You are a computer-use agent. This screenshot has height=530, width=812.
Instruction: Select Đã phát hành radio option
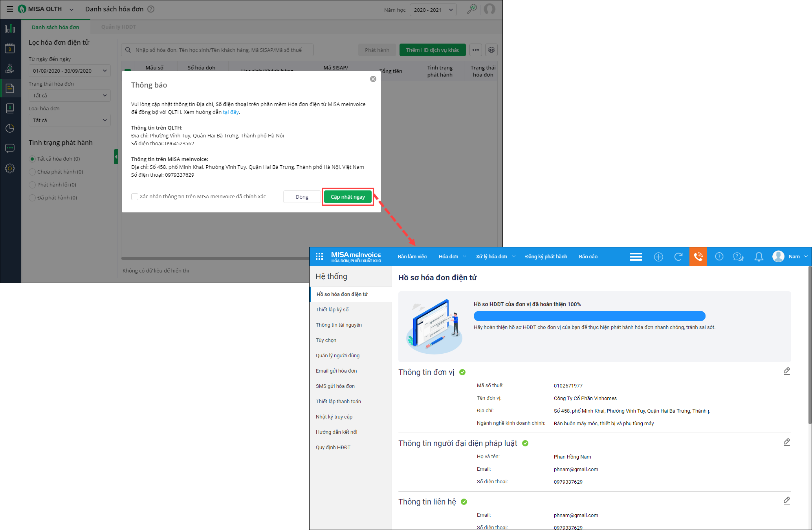[x=33, y=198]
